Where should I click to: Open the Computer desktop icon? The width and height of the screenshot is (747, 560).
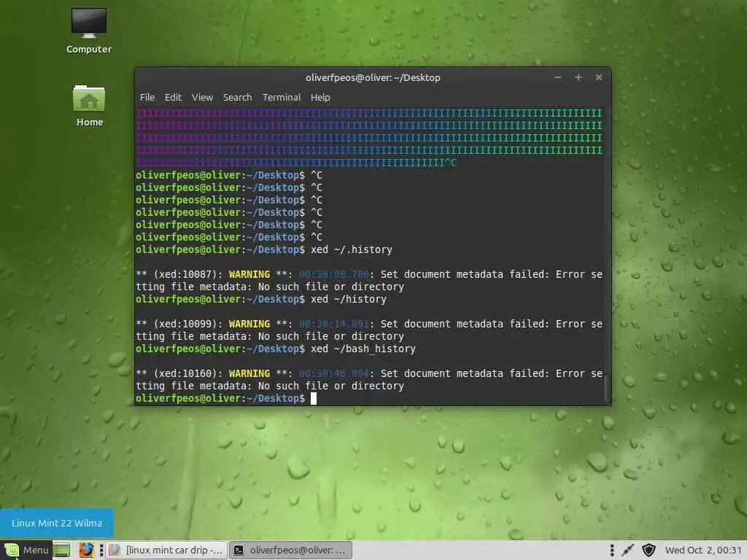(88, 31)
